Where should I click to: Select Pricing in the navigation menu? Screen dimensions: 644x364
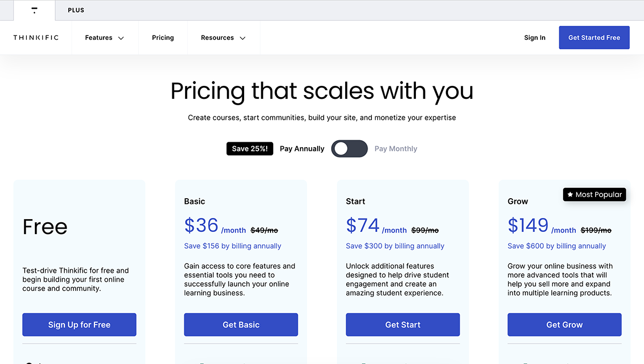pos(163,38)
